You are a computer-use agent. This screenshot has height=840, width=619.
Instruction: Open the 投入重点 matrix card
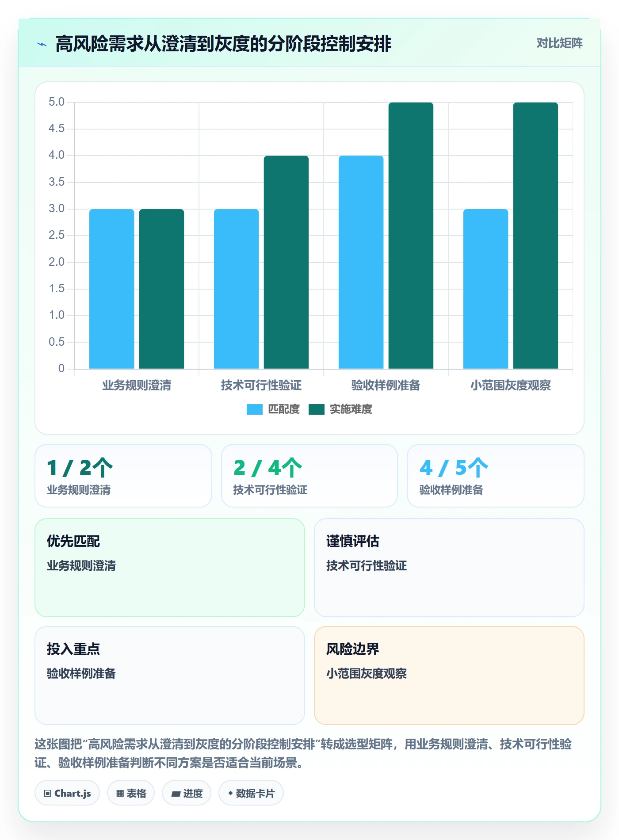point(170,676)
